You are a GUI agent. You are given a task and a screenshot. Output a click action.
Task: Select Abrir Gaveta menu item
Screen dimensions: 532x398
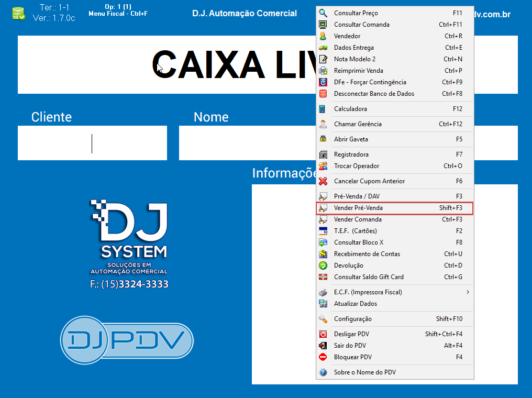pyautogui.click(x=351, y=139)
